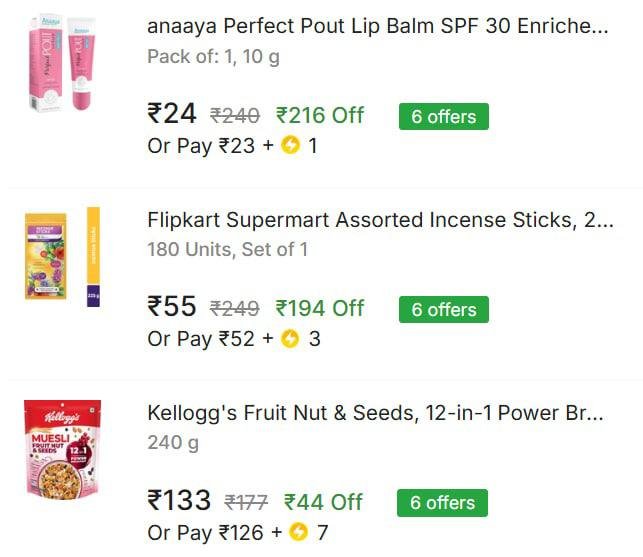The height and width of the screenshot is (557, 643).
Task: Click the ₹216 Off discount text
Action: coord(320,115)
